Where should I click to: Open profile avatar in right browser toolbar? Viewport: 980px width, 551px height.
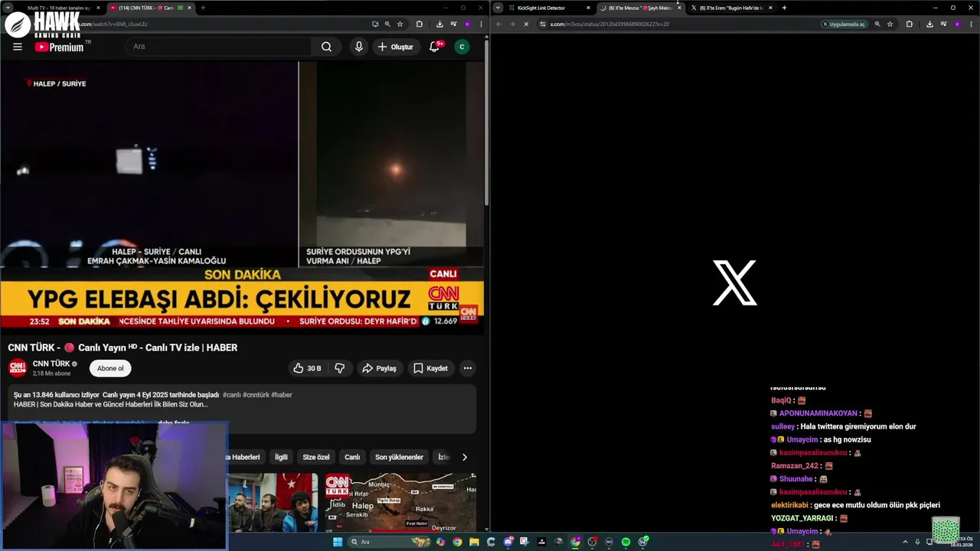coord(957,24)
